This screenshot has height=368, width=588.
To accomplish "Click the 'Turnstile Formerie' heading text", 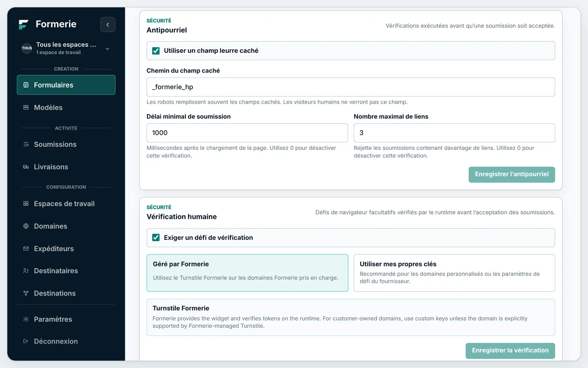I will (181, 308).
